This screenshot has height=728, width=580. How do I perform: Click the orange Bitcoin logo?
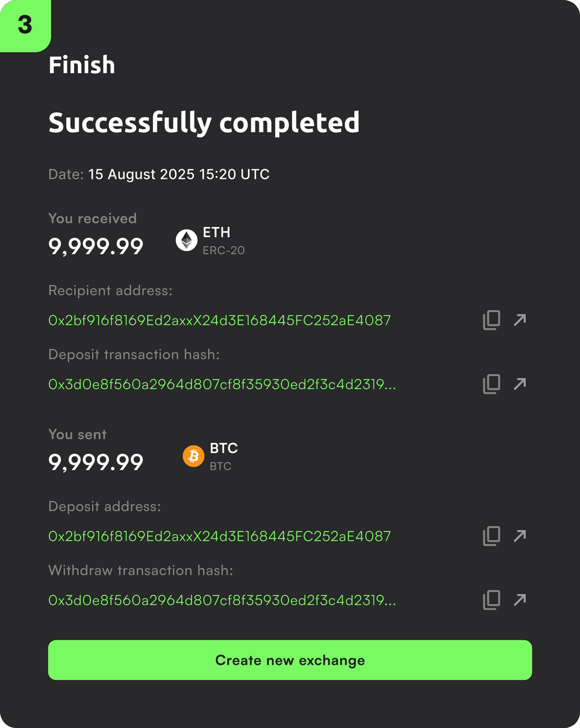coord(193,456)
